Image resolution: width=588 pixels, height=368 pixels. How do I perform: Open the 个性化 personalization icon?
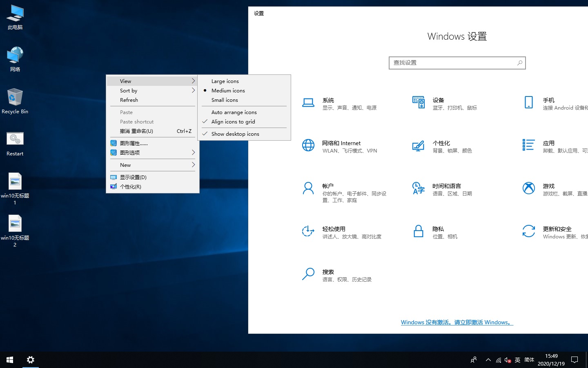[419, 146]
